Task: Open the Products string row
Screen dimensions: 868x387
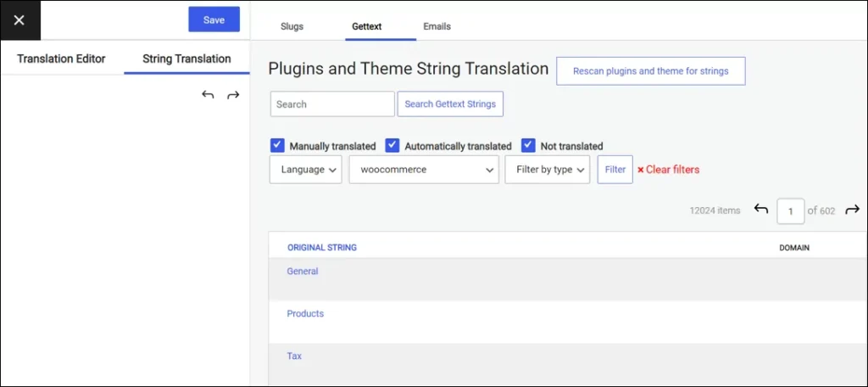Action: (305, 313)
